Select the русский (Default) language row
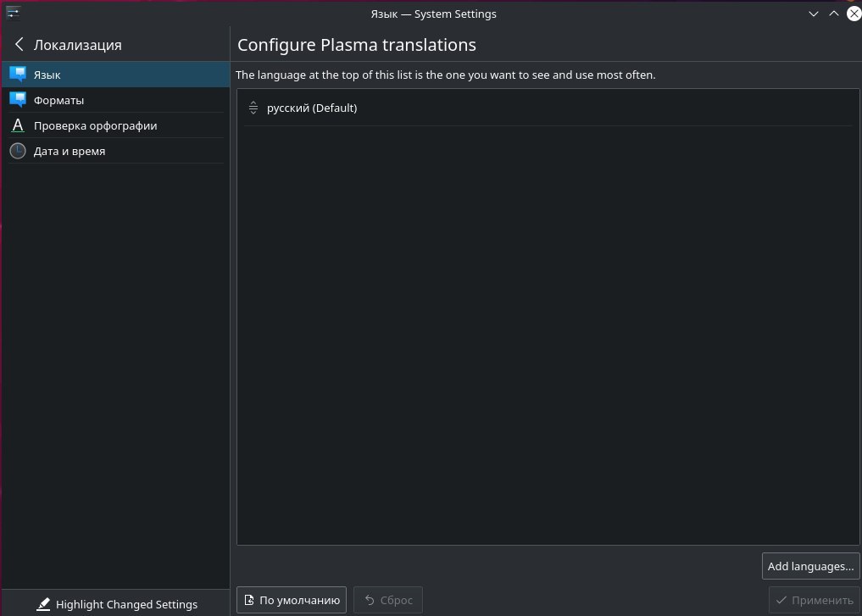862x616 pixels. click(548, 108)
